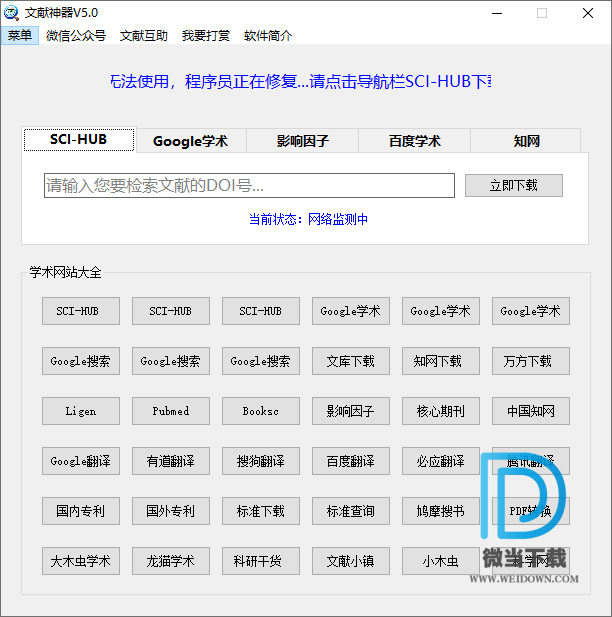
Task: Launch the Booksc site button
Action: coord(261,411)
